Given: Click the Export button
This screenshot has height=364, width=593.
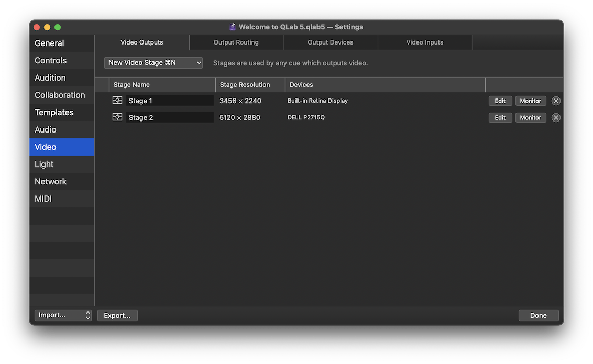Looking at the screenshot, I should pos(117,315).
